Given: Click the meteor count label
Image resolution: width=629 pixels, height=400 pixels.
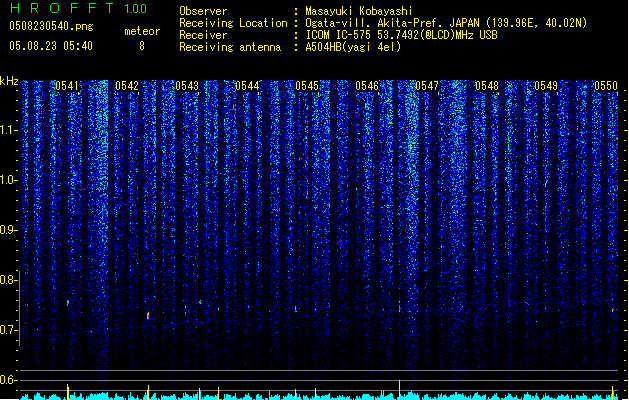Looking at the screenshot, I should (142, 31).
